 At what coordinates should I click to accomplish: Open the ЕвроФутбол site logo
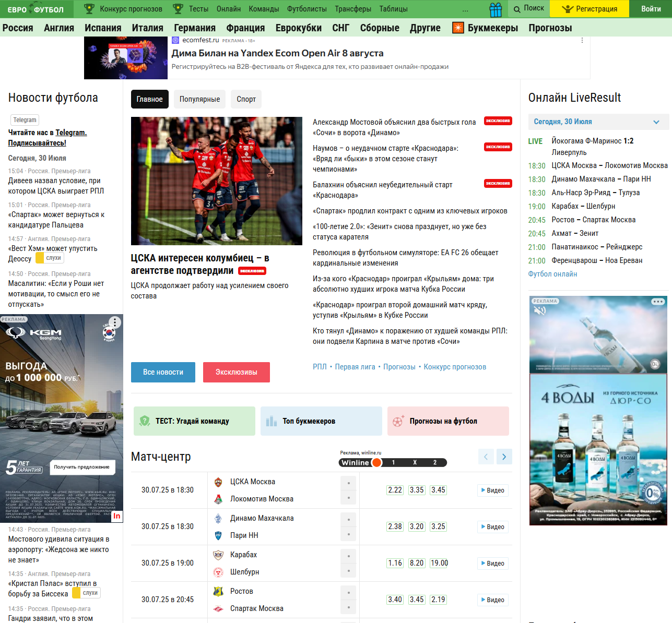[36, 9]
